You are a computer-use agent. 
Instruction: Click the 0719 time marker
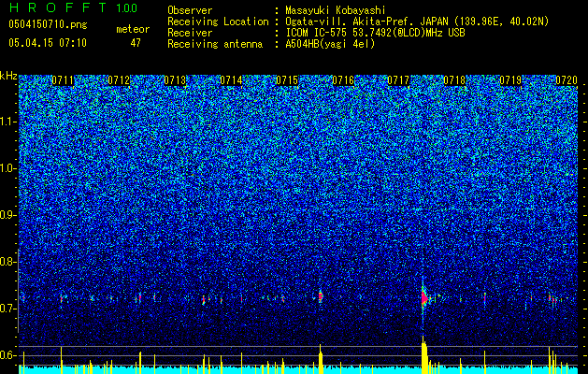coord(510,80)
